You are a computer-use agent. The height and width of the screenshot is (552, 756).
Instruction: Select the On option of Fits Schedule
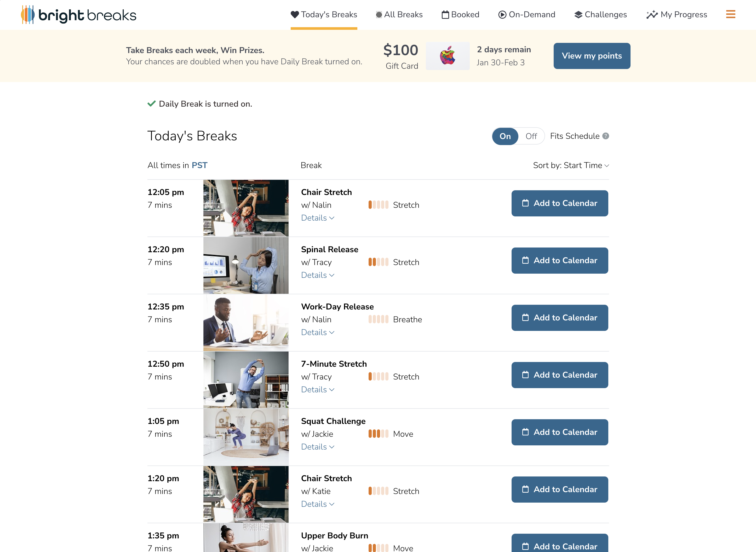pos(505,136)
